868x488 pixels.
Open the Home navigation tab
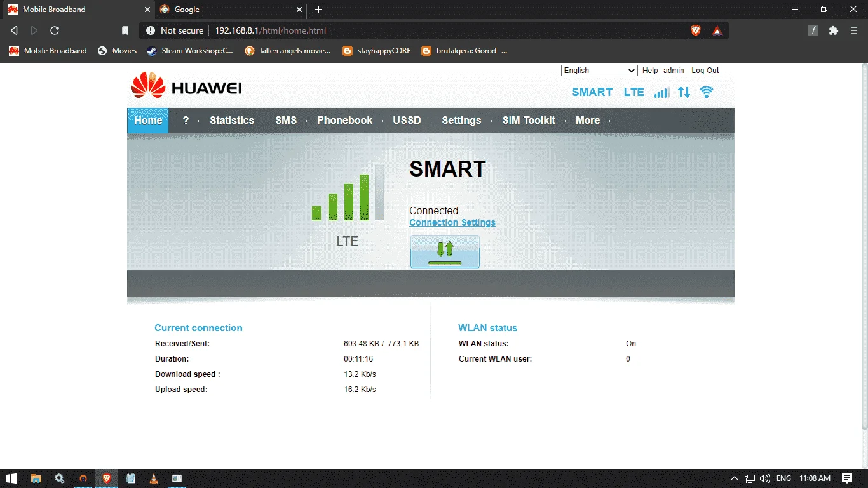point(148,121)
